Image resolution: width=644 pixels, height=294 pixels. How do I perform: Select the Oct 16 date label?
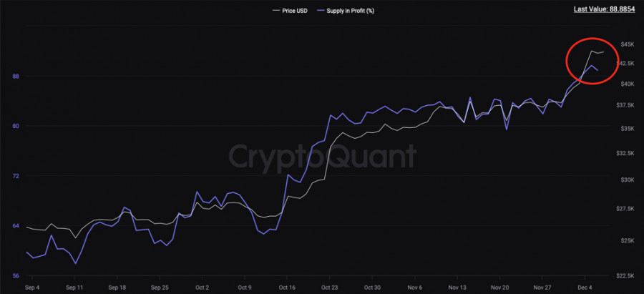pos(287,288)
